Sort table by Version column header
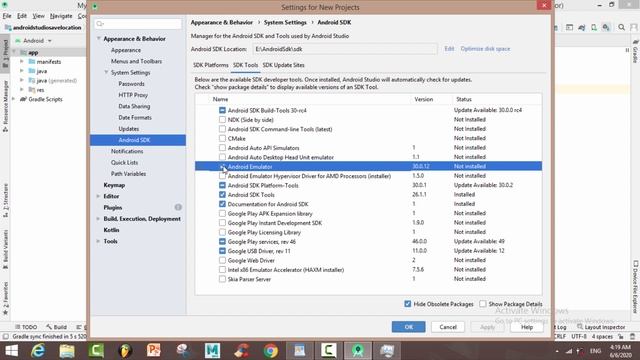 423,99
